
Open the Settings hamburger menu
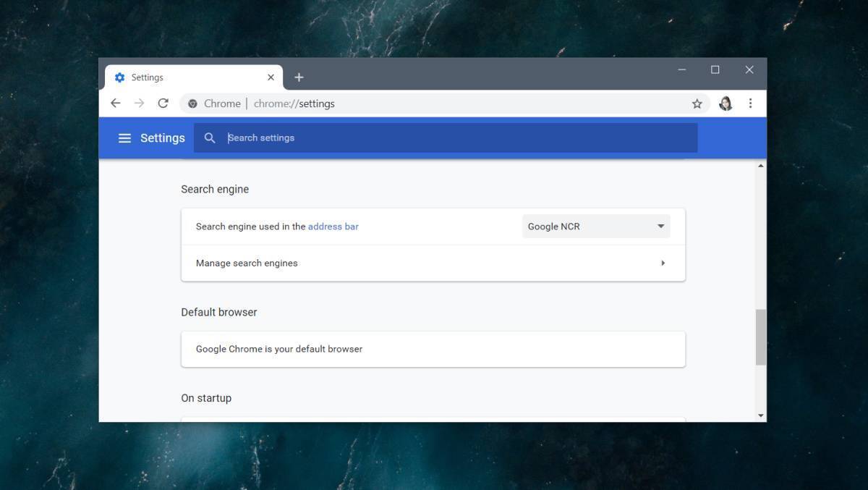(x=124, y=138)
